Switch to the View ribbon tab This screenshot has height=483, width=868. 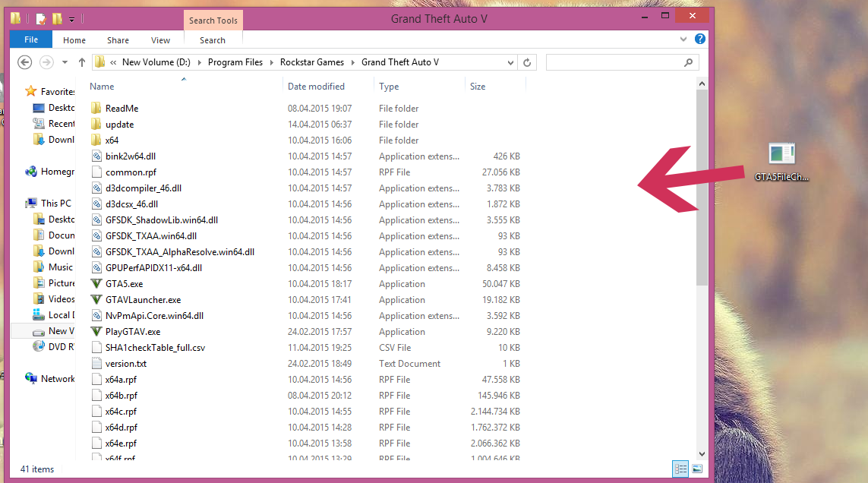click(x=160, y=39)
